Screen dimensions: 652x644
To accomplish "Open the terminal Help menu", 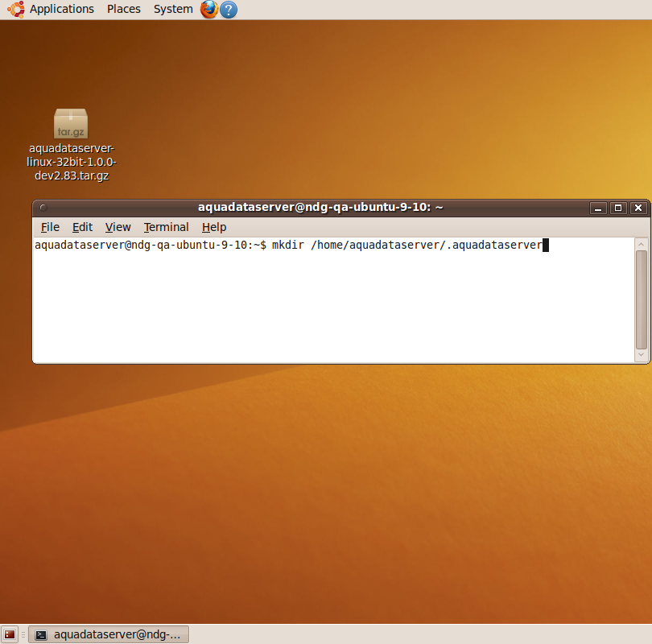I will point(214,227).
